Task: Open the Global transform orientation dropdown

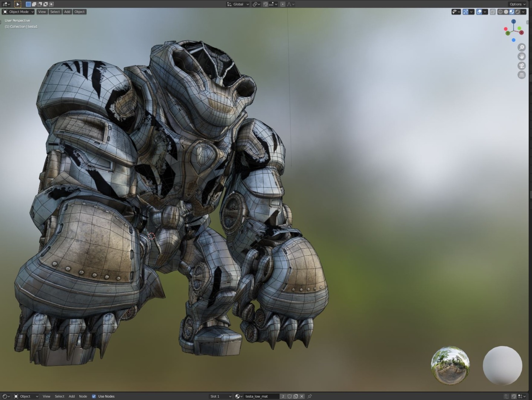Action: point(238,4)
